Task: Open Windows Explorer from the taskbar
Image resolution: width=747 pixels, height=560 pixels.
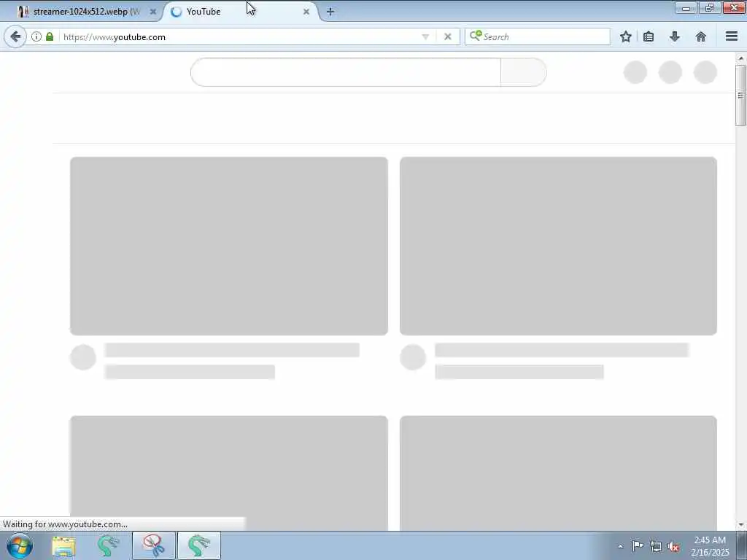Action: point(64,546)
